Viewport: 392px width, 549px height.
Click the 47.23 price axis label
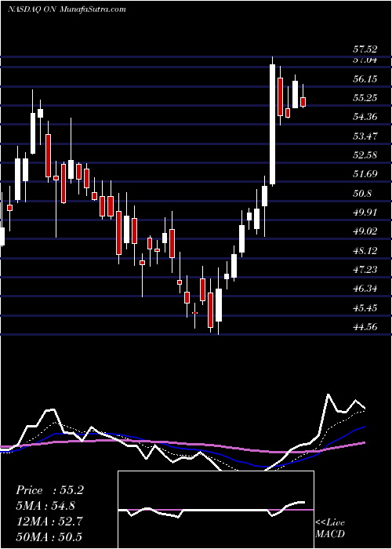[365, 270]
